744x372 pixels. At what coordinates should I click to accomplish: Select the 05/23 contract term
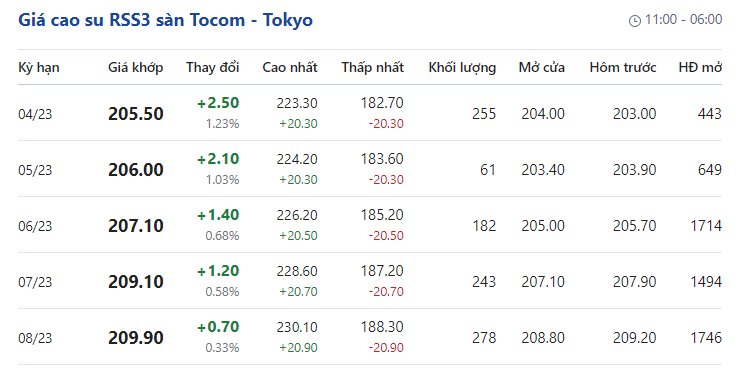(x=35, y=170)
